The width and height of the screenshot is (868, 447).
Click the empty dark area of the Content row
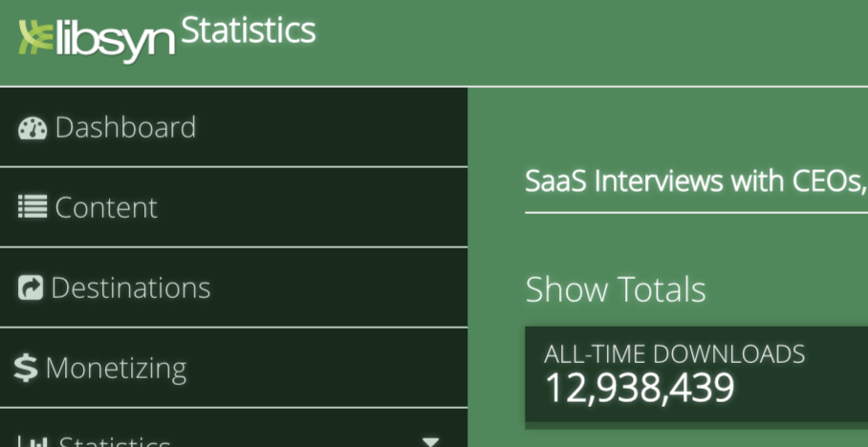(x=315, y=207)
